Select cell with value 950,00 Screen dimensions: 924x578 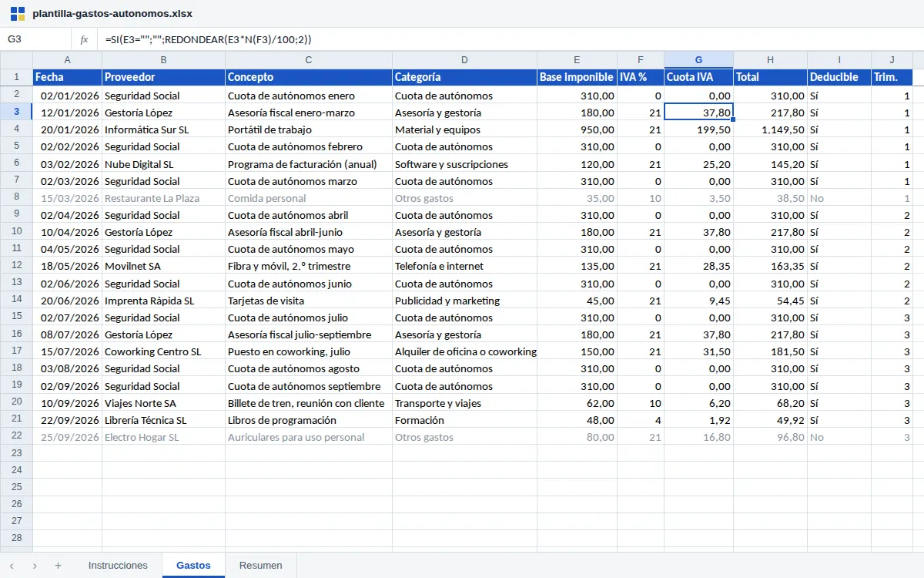pos(577,129)
